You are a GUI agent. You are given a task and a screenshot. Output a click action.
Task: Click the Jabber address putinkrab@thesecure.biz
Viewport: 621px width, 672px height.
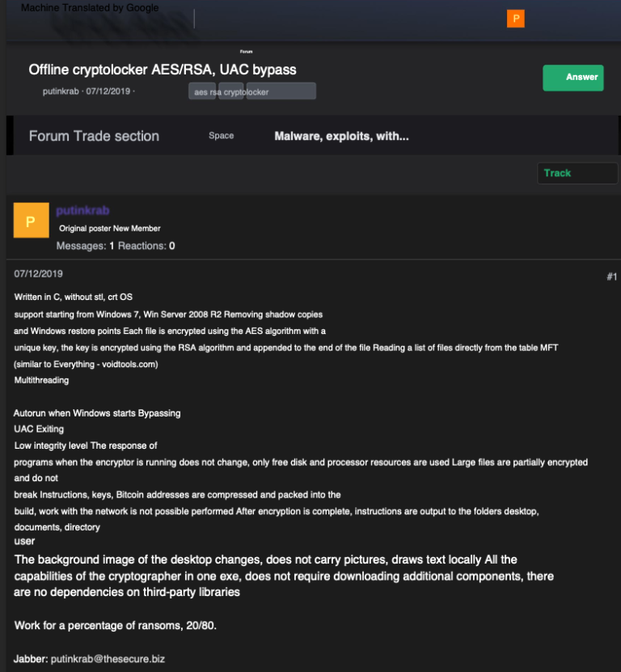pos(108,659)
